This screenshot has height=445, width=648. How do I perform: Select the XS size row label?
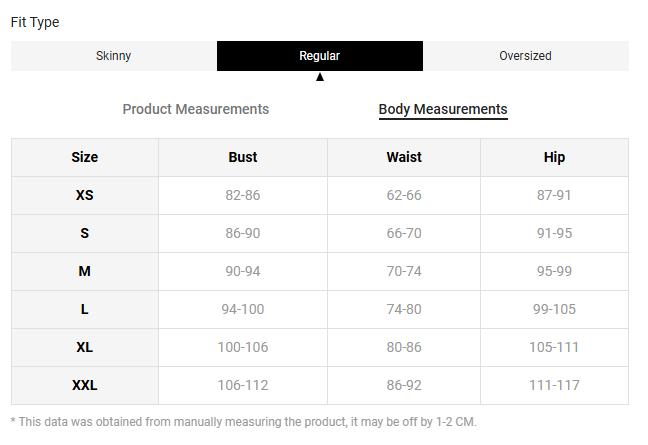pos(85,195)
